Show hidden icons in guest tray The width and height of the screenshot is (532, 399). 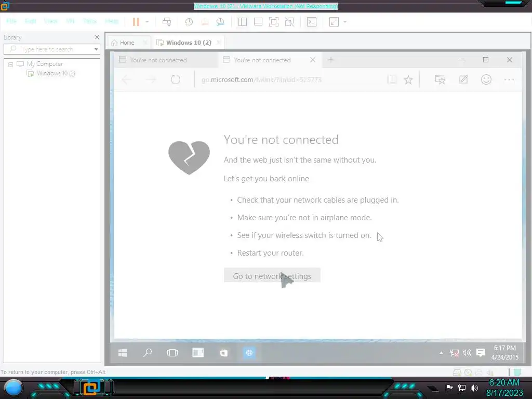(x=441, y=353)
